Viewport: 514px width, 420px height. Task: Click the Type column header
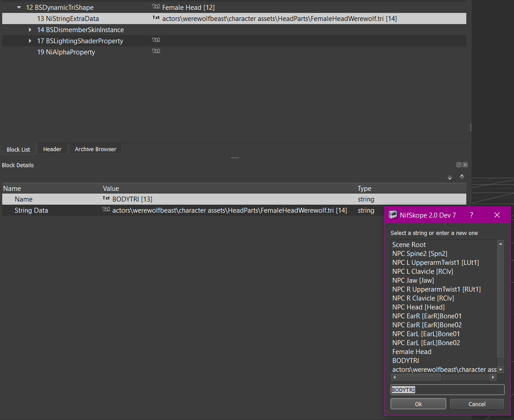pos(411,189)
